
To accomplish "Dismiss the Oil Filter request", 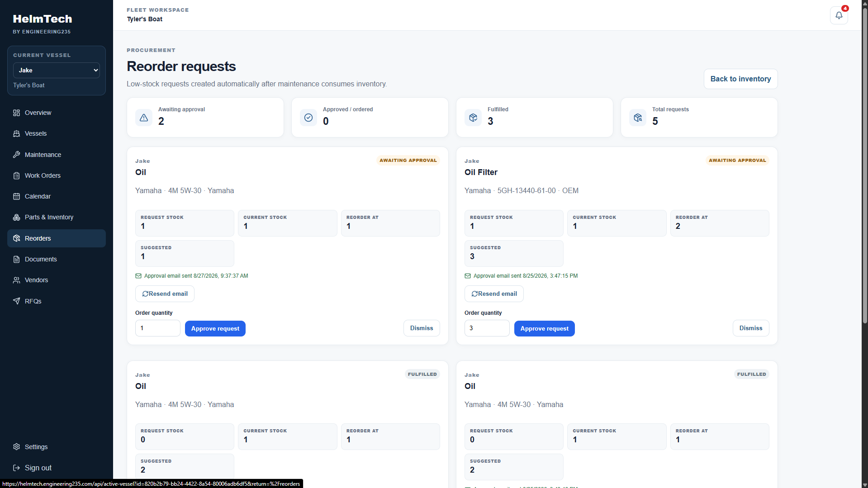I will pos(751,328).
